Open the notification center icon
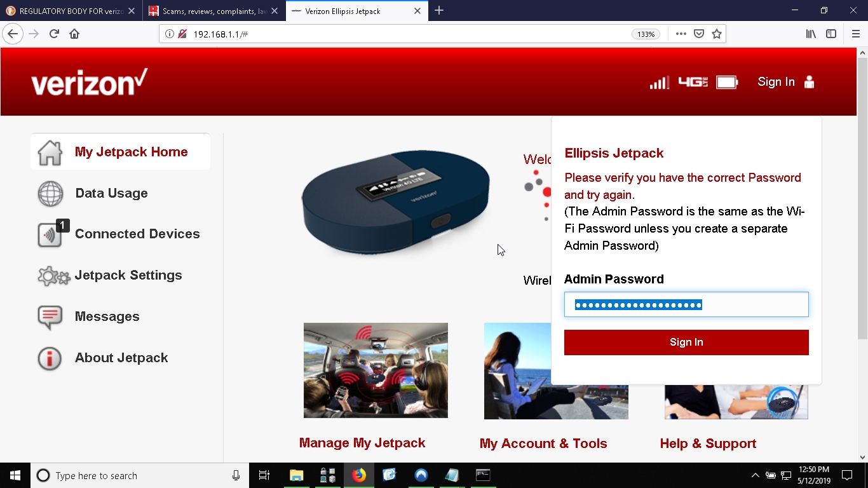Image resolution: width=868 pixels, height=488 pixels. 847,475
